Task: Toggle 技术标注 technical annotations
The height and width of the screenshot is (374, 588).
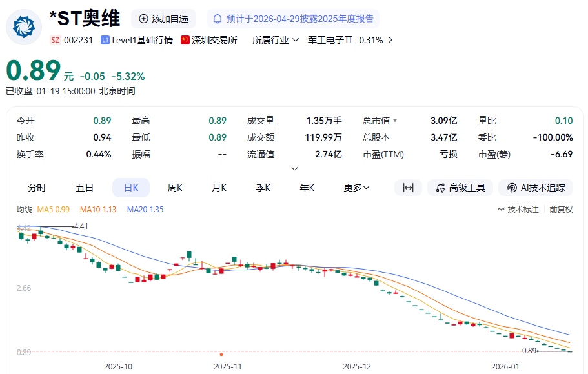Action: [518, 210]
